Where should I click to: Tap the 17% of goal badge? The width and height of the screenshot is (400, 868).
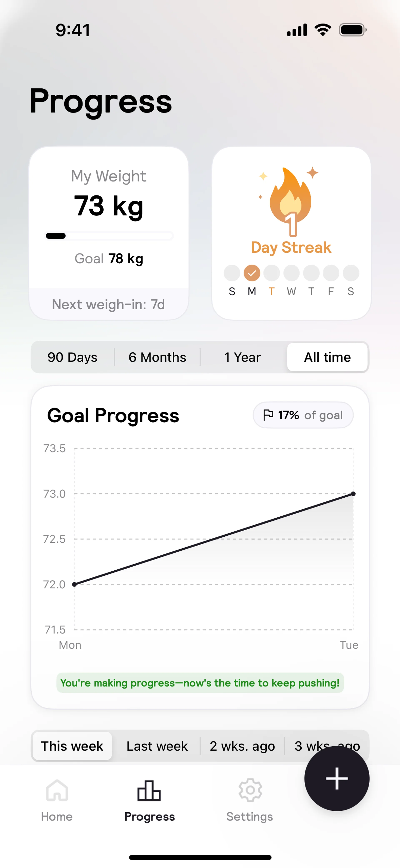click(x=303, y=415)
